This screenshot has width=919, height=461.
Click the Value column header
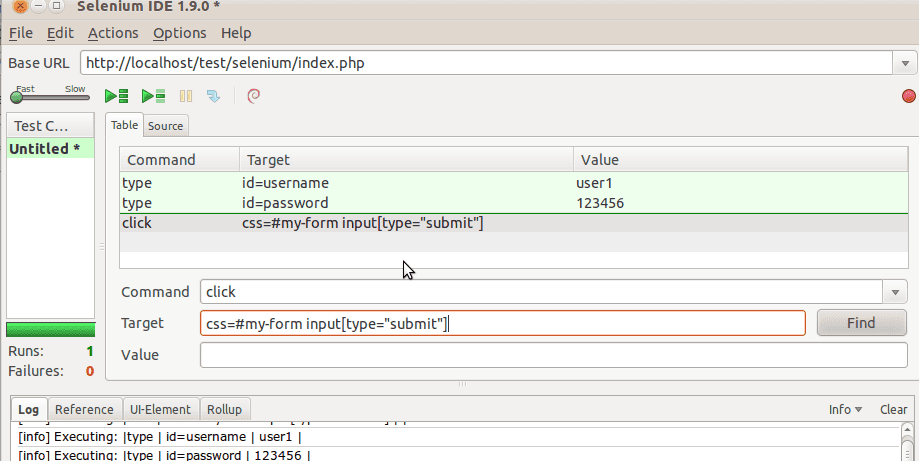click(741, 160)
